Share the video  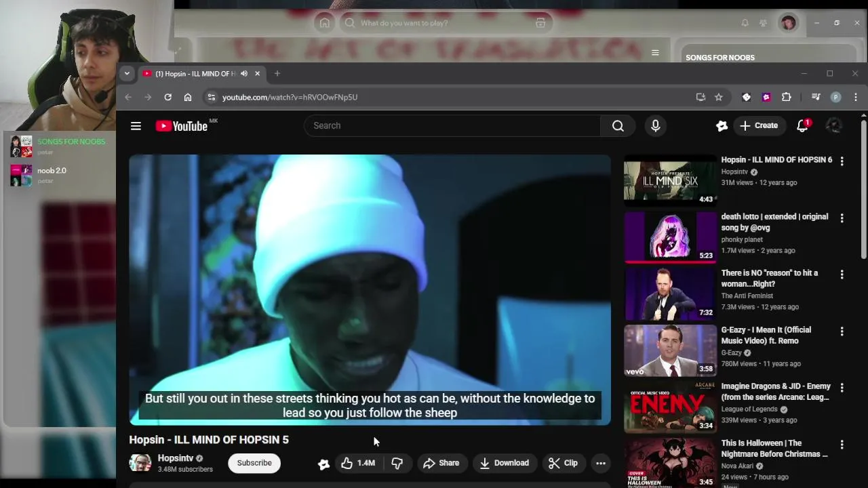[x=441, y=463]
